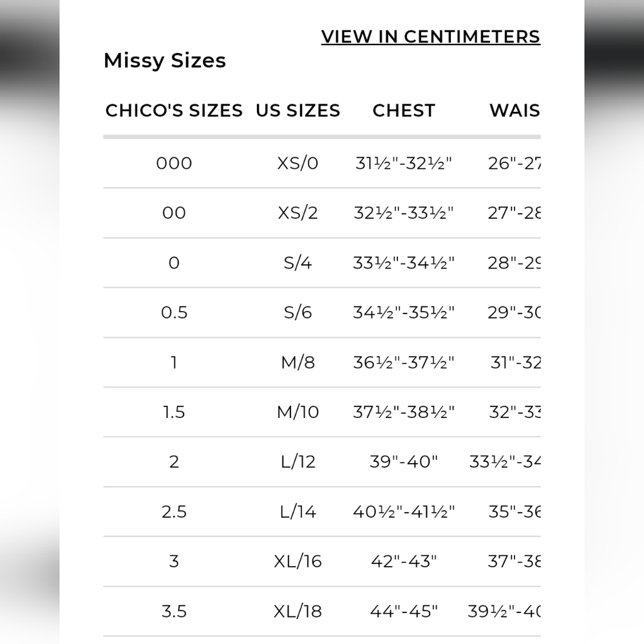Click the XL/16 US size cell
Screen dimensions: 644x644
pyautogui.click(x=298, y=561)
